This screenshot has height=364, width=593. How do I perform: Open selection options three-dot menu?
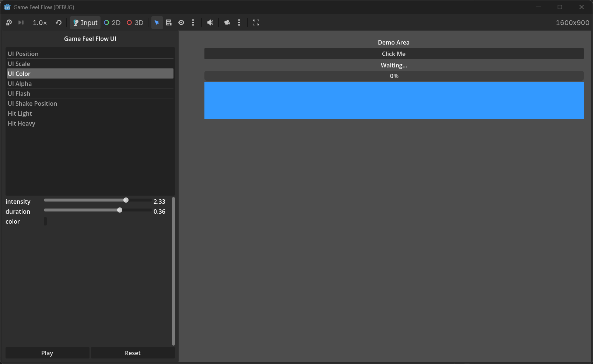point(193,22)
